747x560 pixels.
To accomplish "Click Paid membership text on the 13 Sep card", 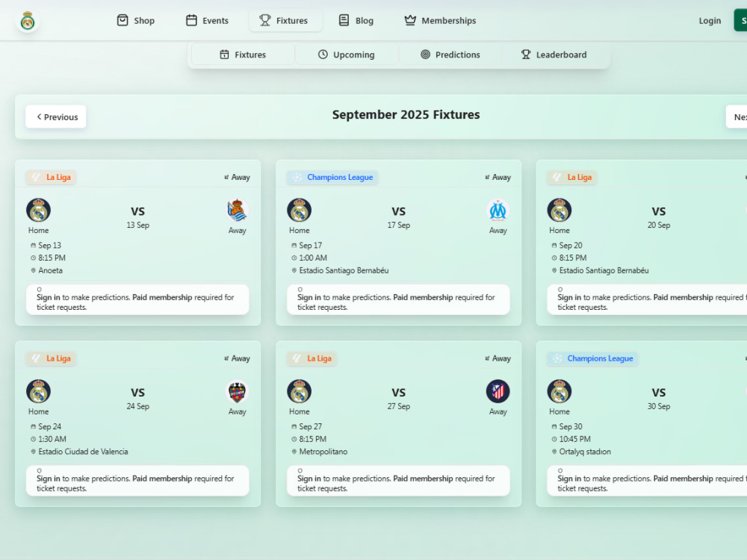I will 162,297.
